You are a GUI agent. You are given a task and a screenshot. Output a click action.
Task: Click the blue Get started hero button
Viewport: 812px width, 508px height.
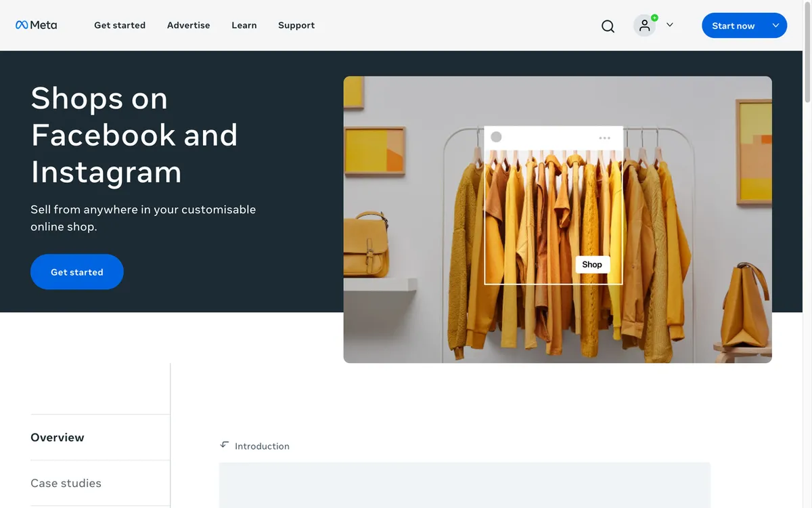[x=77, y=272]
